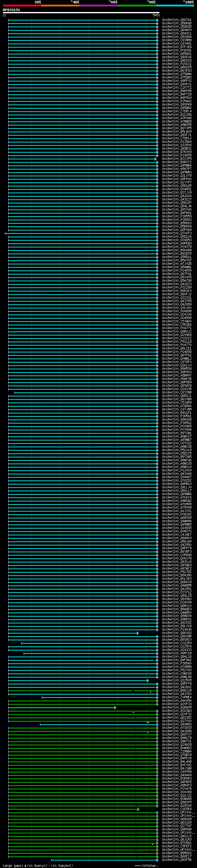The image size is (197, 868).
Task: Click the cyan alignment bar for UniRef100_Q9SB83
Action: [x=99, y=725]
